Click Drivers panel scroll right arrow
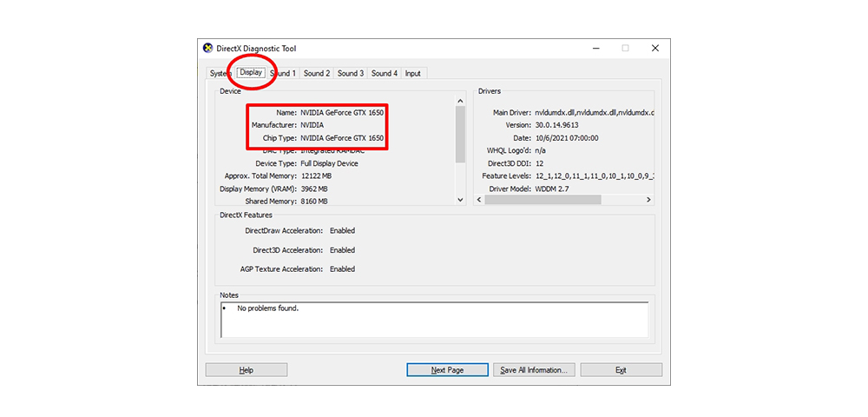This screenshot has height=417, width=868. [648, 199]
